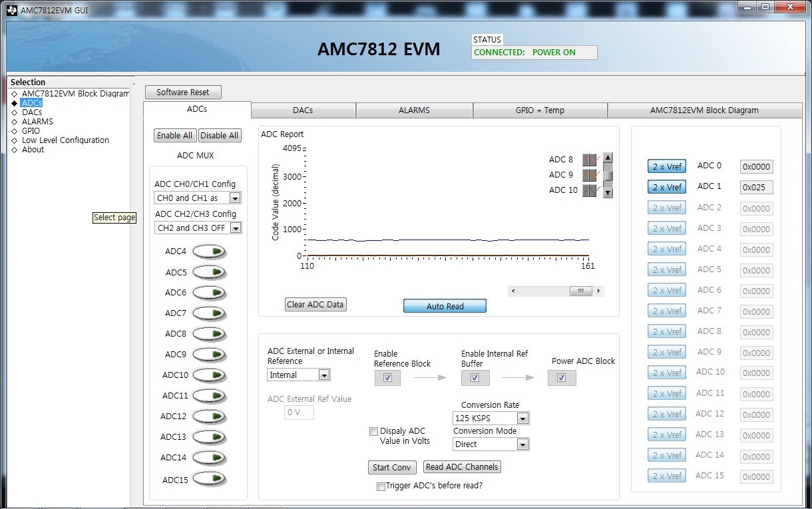
Task: Toggle the ADC10 mux switch
Action: (x=210, y=375)
